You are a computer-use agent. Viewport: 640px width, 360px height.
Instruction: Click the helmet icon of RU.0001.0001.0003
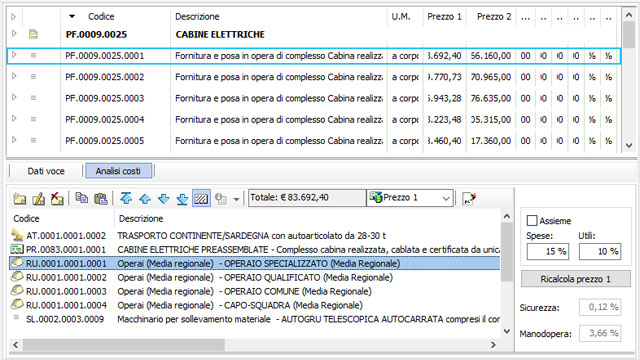click(17, 290)
